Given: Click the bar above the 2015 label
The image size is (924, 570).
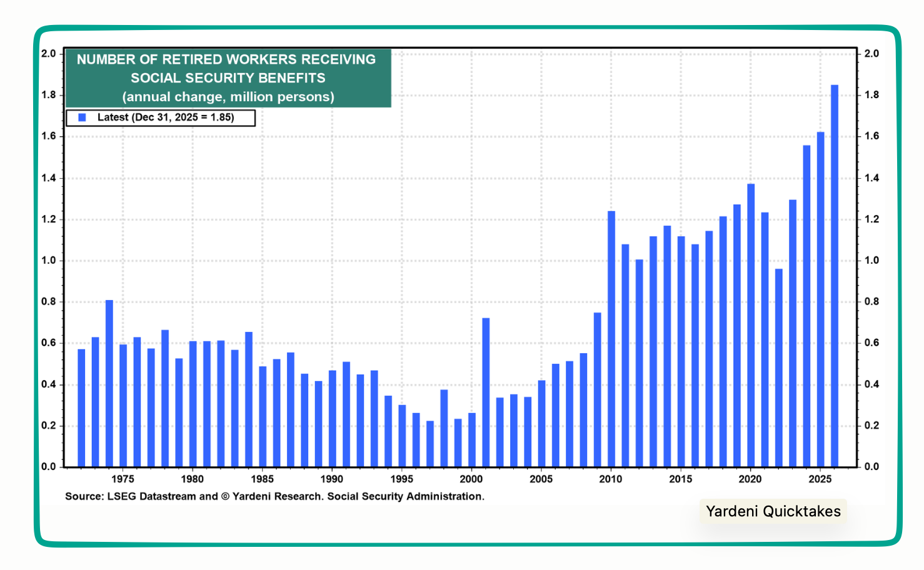Looking at the screenshot, I should [681, 351].
